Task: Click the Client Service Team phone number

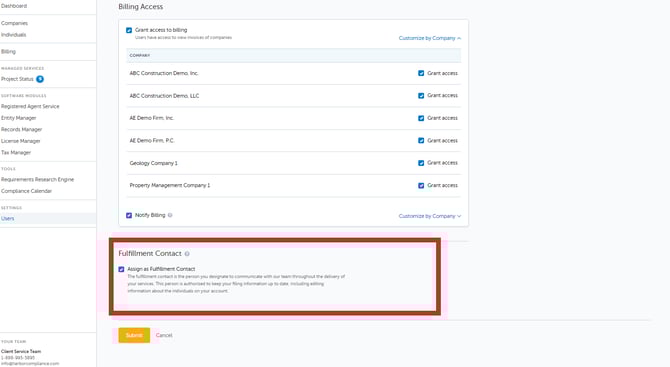Action: [18, 358]
